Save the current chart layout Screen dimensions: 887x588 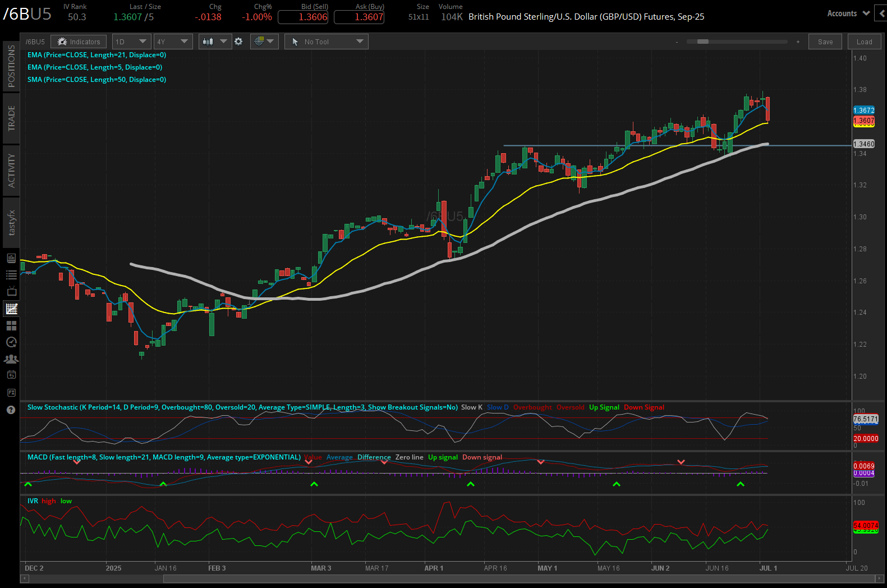pos(825,42)
